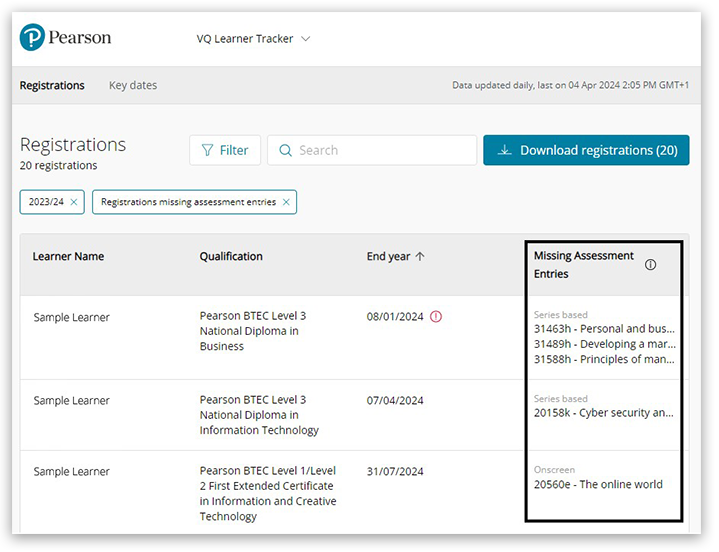The height and width of the screenshot is (552, 719).
Task: Select 31463h Personal and business entry
Action: [604, 329]
